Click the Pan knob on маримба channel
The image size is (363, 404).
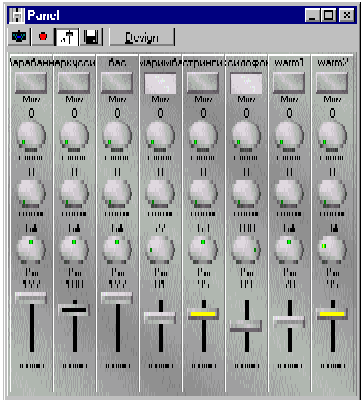(x=160, y=249)
